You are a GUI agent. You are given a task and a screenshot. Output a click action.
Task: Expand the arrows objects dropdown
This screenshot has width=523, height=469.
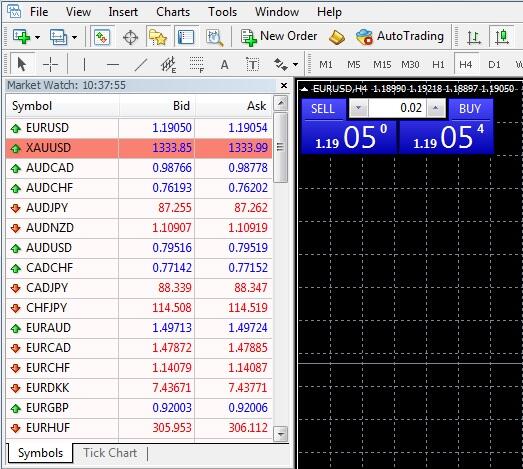(296, 64)
